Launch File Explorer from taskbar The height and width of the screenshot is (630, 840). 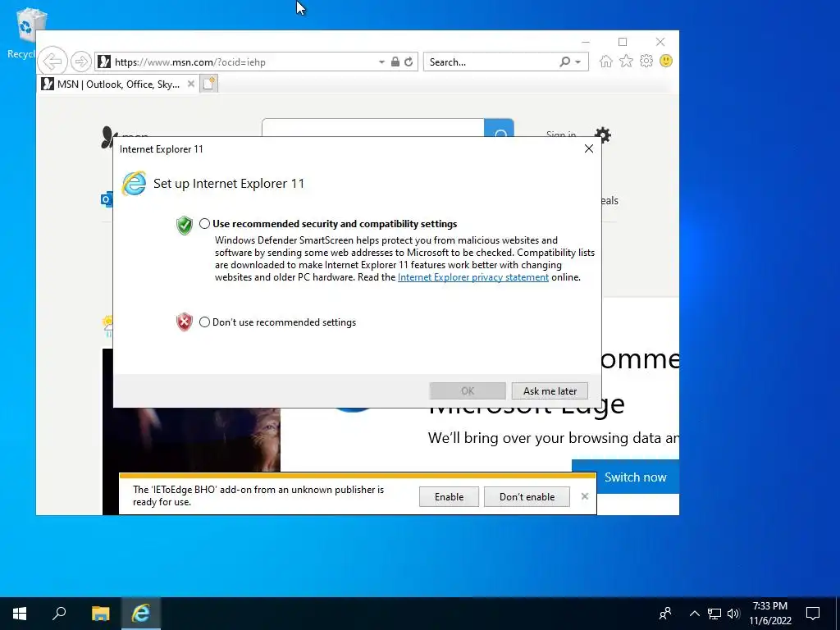100,614
